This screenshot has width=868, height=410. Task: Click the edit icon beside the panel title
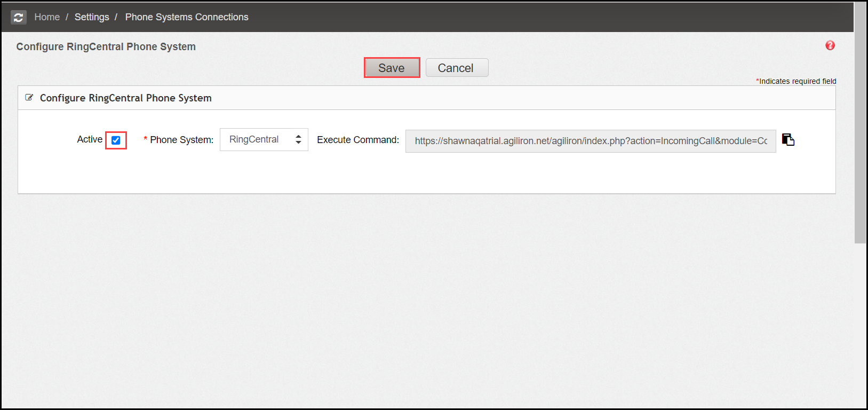[29, 98]
